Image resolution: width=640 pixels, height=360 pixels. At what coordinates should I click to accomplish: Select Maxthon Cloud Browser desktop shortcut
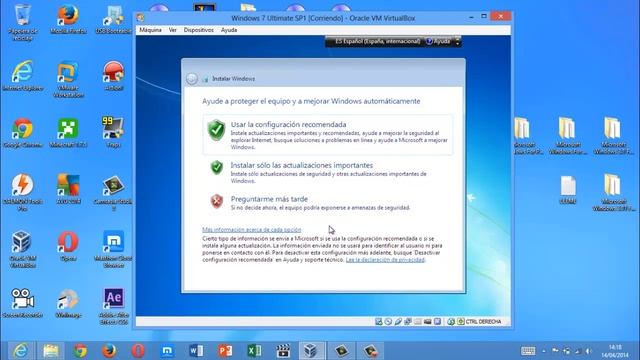[113, 249]
